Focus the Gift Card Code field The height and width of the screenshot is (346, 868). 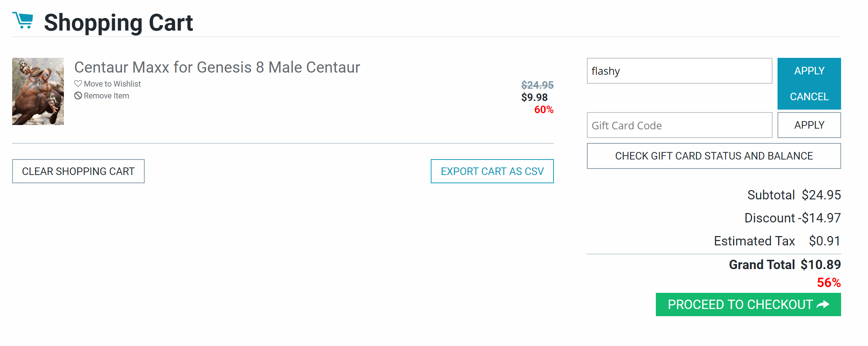680,125
